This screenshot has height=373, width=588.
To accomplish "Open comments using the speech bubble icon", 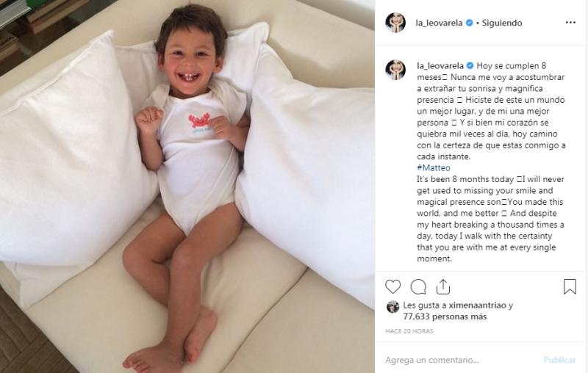I will point(418,287).
